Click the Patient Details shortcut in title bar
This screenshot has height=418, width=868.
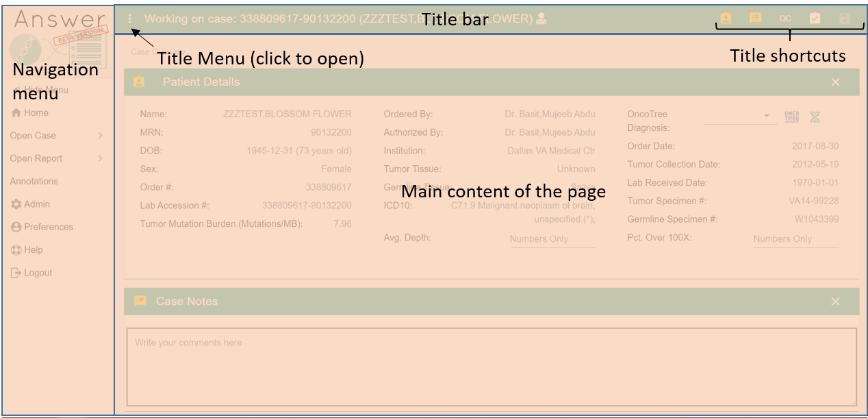(x=726, y=19)
